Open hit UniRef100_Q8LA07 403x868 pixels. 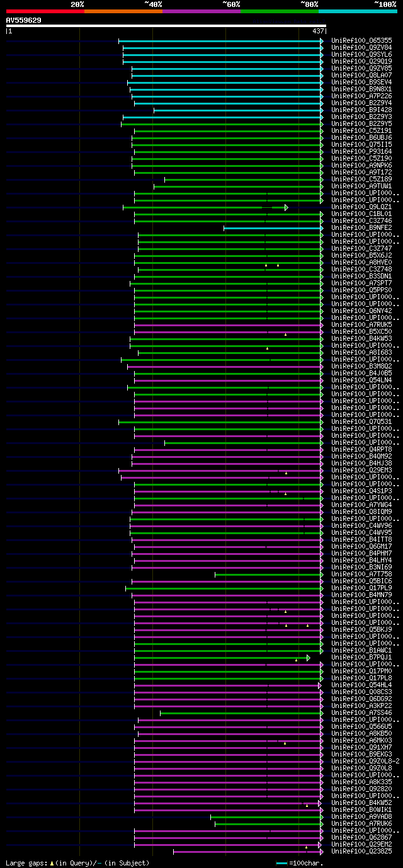click(361, 76)
